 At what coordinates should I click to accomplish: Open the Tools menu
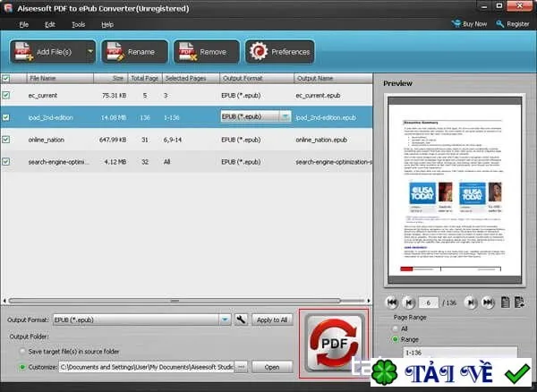[79, 25]
